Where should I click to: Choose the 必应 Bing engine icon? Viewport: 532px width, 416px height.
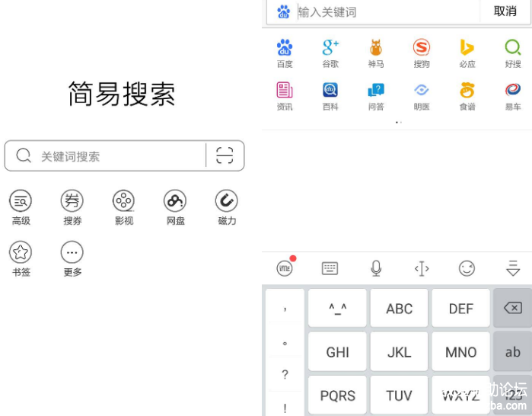tap(467, 47)
